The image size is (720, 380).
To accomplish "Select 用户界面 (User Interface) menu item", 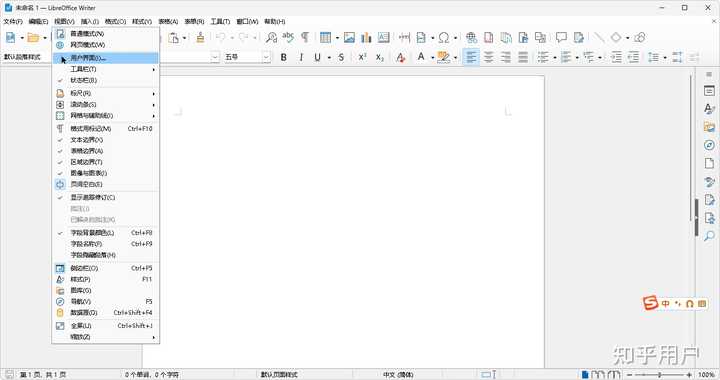I will coord(106,58).
